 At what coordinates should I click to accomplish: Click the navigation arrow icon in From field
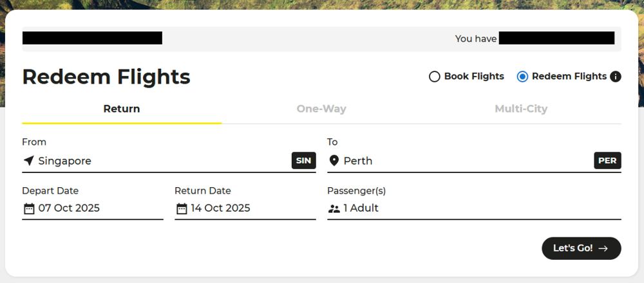click(x=28, y=161)
